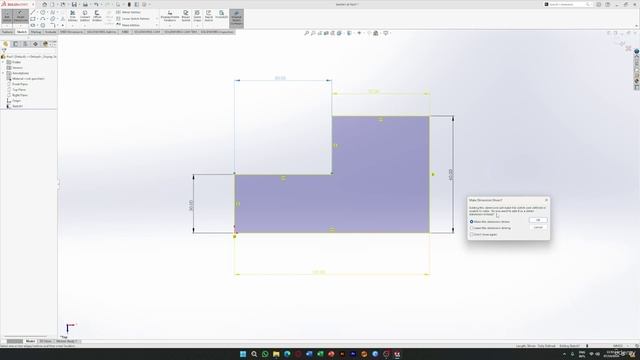Switch to the Features ribbon tab

click(x=7, y=32)
